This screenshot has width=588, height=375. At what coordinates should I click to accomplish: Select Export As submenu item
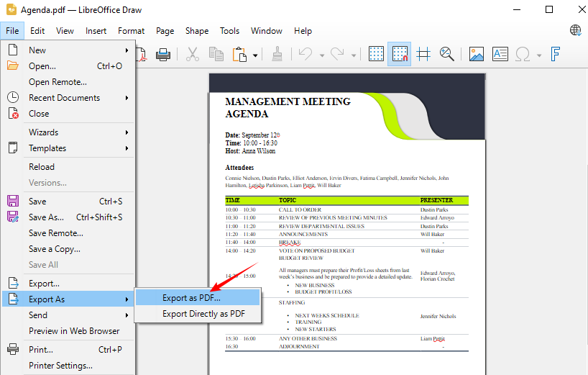point(68,299)
